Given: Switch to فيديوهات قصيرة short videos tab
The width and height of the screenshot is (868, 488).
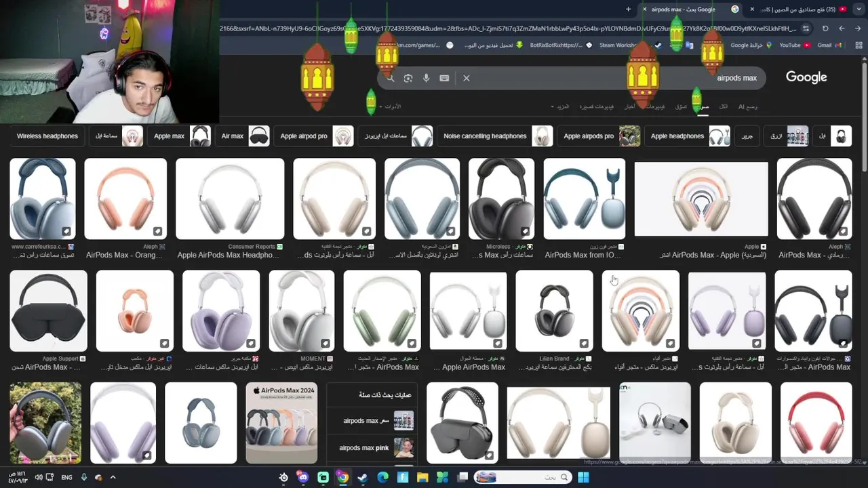Looking at the screenshot, I should (596, 106).
